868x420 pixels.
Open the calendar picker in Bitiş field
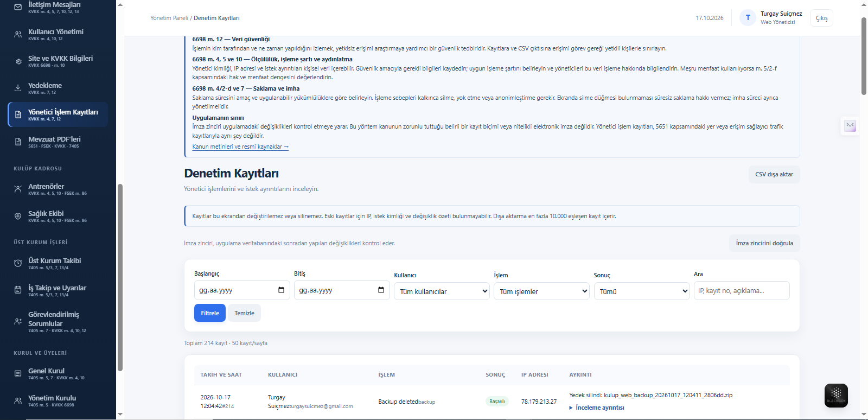point(381,290)
